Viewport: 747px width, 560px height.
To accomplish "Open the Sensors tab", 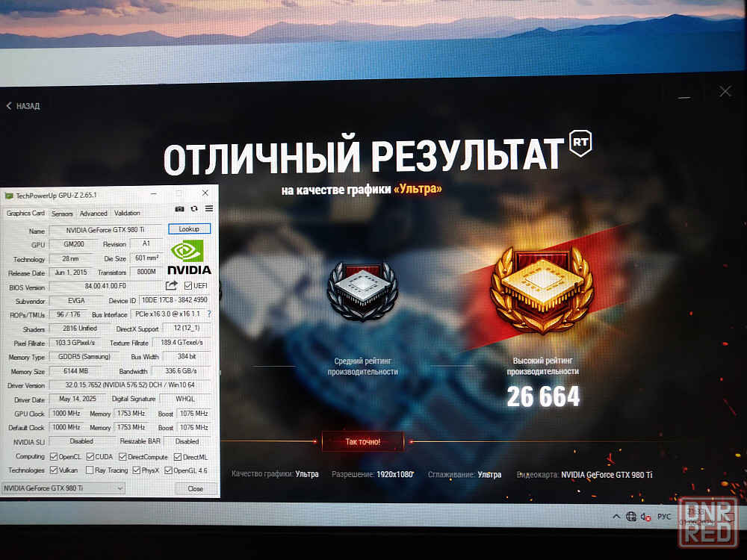I will point(62,214).
